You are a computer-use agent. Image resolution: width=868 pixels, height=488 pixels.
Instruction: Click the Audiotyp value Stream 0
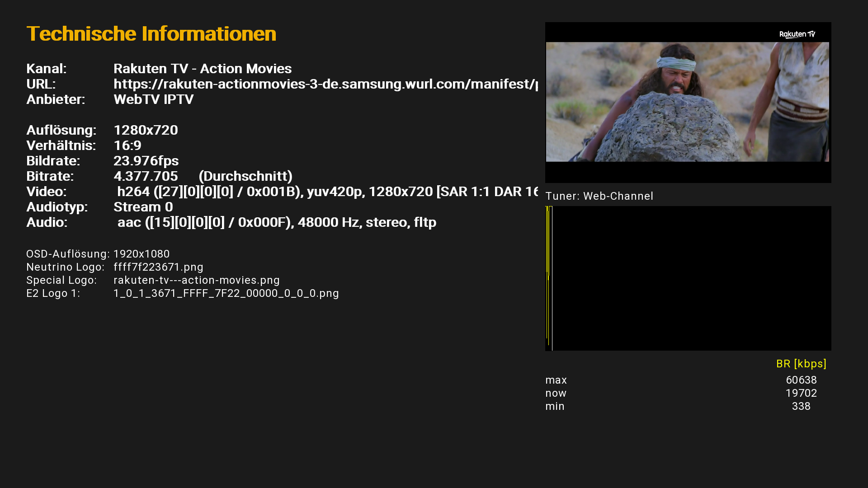143,207
